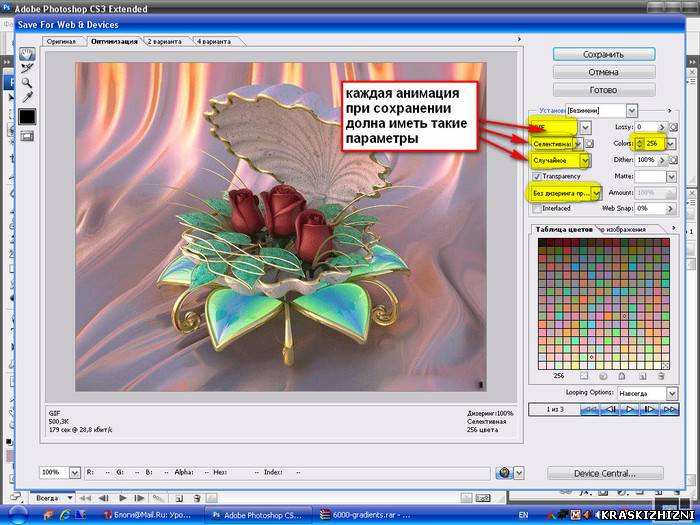Go to next frame in dialog
This screenshot has width=700, height=525.
click(x=649, y=409)
